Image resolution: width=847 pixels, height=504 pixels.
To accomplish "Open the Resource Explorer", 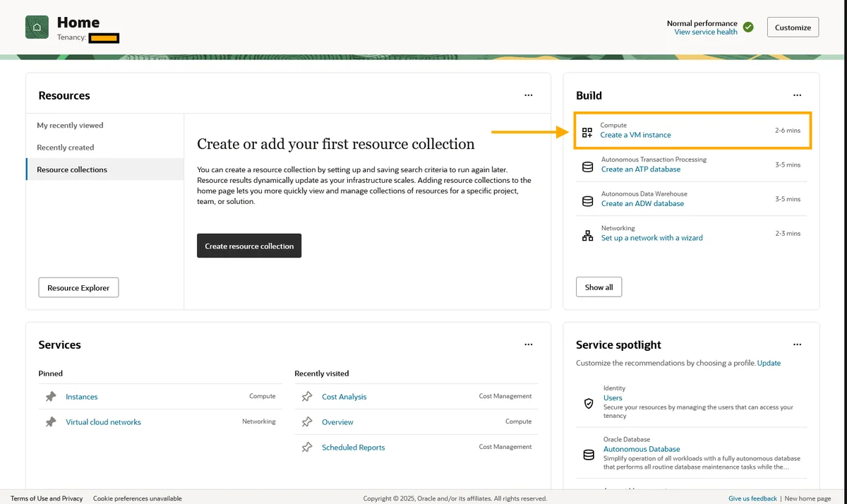I will click(x=78, y=287).
